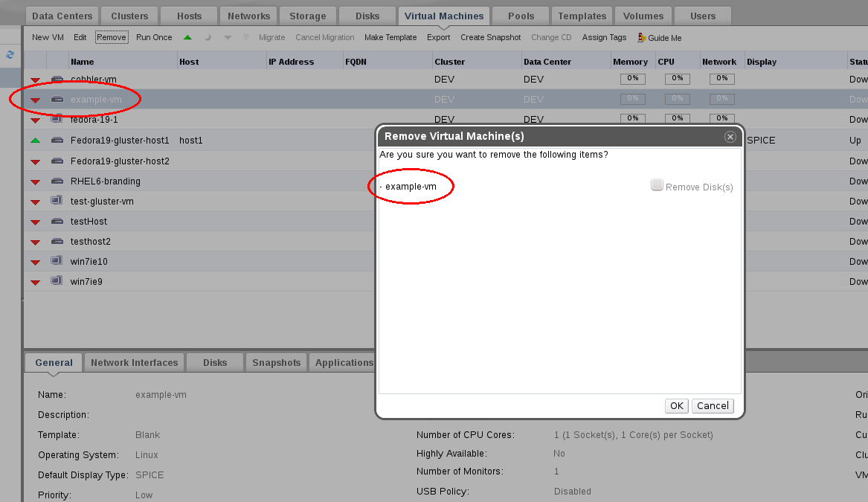Click the red down status arrow for cobbler-vm
Screen dimensions: 868x502
35,80
